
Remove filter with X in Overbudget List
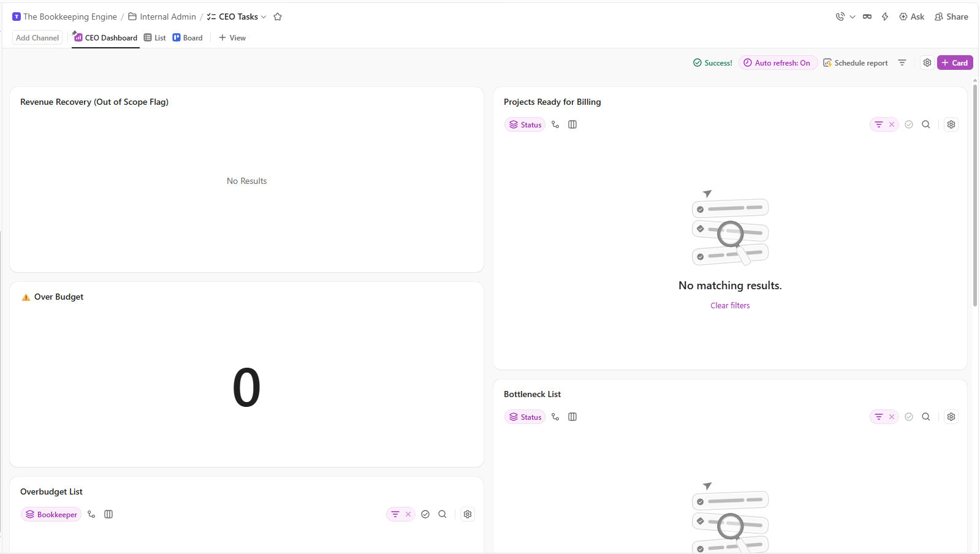click(408, 514)
